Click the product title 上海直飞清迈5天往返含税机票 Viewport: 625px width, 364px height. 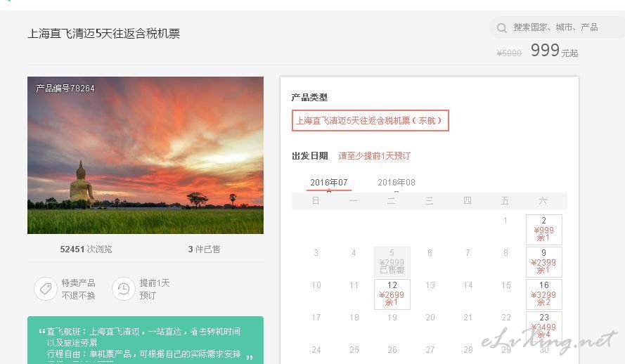tap(103, 34)
